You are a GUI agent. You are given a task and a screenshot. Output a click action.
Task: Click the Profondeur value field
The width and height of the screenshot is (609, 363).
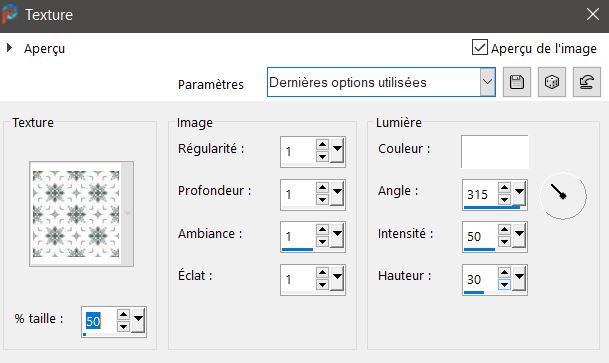(298, 194)
